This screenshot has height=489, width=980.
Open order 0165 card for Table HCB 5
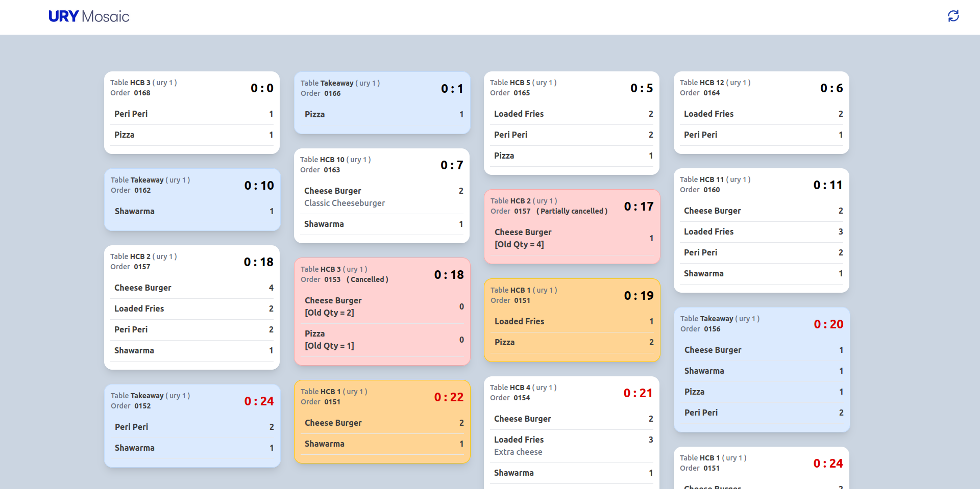pos(572,123)
